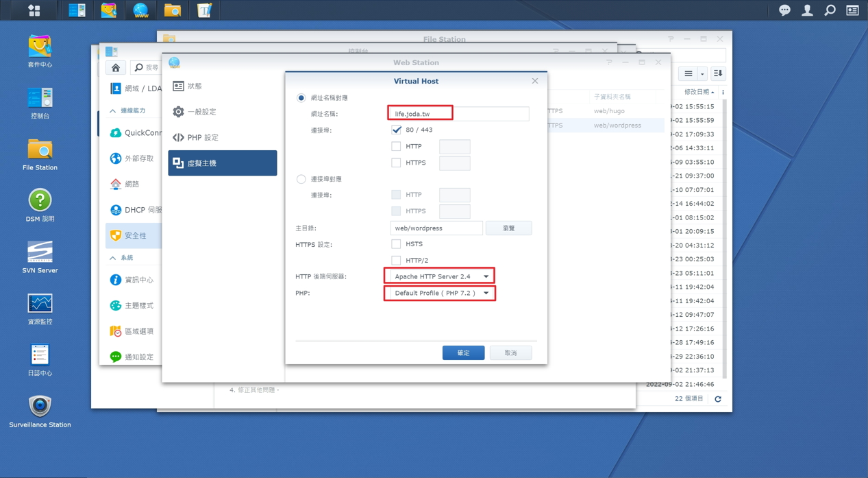
Task: Open the widgets panel icon
Action: pos(852,10)
